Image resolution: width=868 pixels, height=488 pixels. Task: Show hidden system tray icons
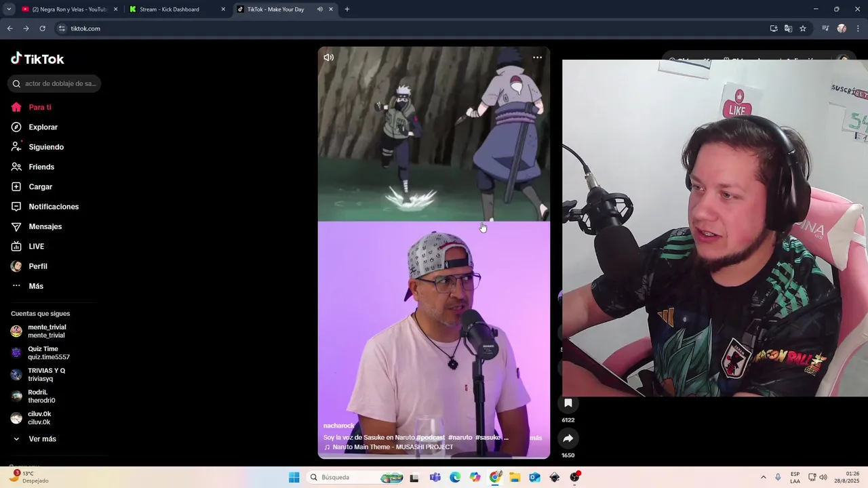click(x=763, y=478)
